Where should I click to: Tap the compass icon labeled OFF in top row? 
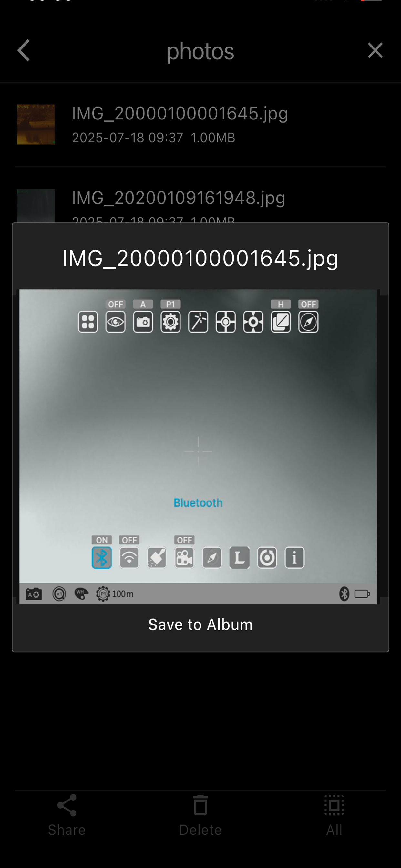(x=308, y=322)
